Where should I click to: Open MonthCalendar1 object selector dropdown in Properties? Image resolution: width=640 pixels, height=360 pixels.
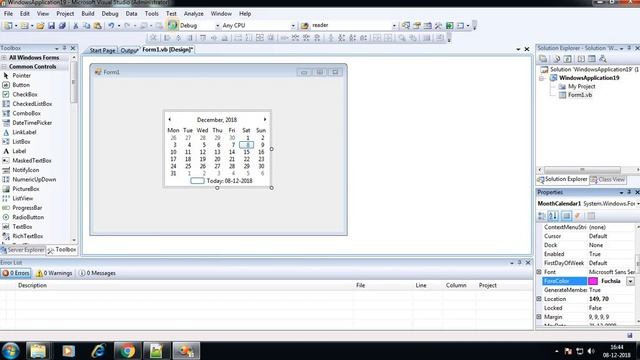pyautogui.click(x=638, y=204)
